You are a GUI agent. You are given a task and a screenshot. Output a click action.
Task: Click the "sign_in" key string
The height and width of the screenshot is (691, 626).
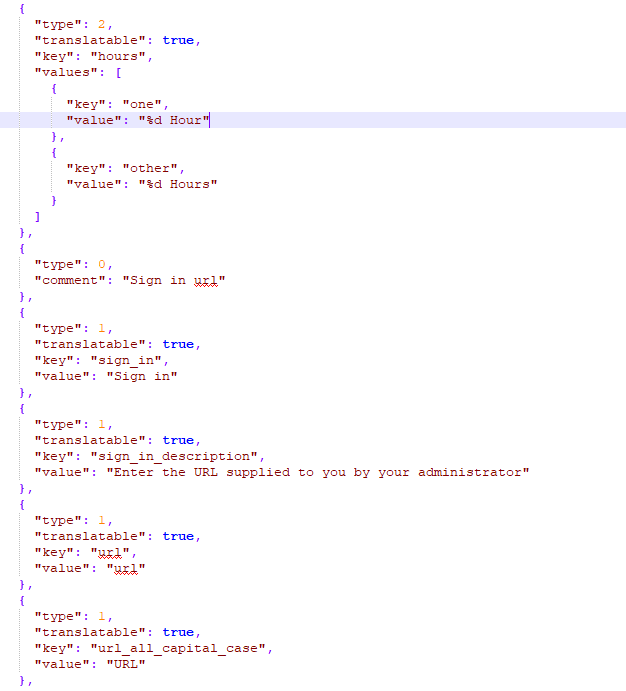pyautogui.click(x=126, y=360)
